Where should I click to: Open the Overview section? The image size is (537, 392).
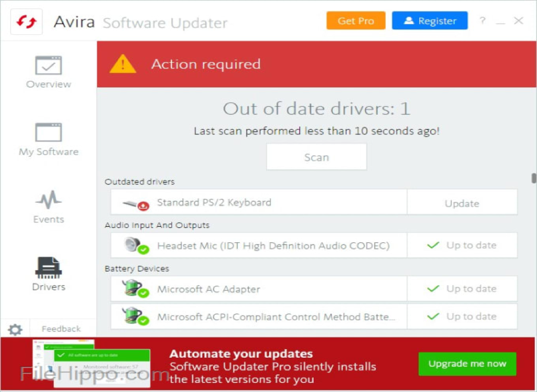tap(49, 72)
